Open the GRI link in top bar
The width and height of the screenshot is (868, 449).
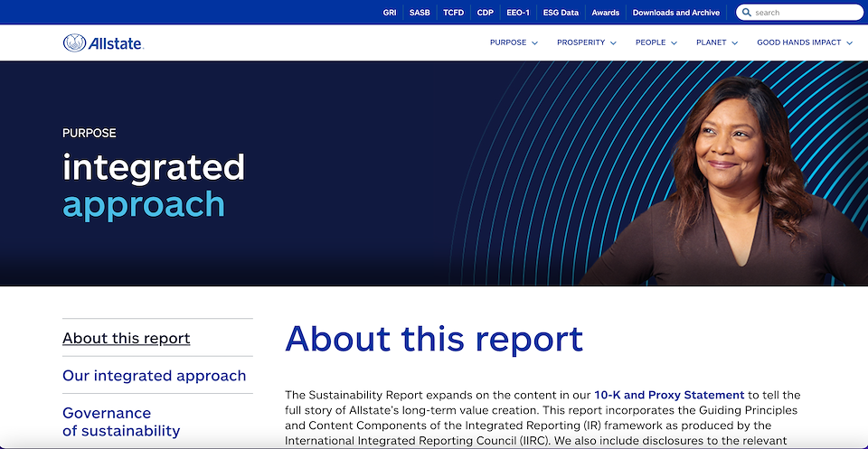tap(390, 13)
